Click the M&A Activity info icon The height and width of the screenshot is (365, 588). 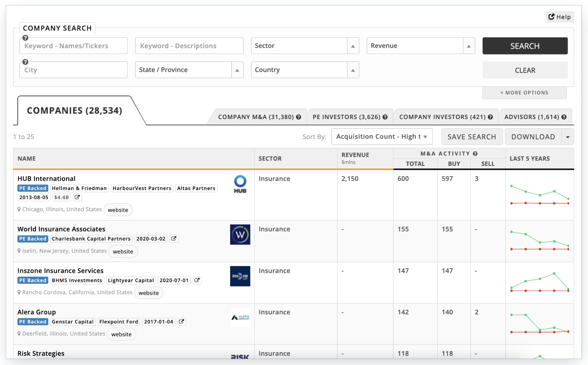475,153
